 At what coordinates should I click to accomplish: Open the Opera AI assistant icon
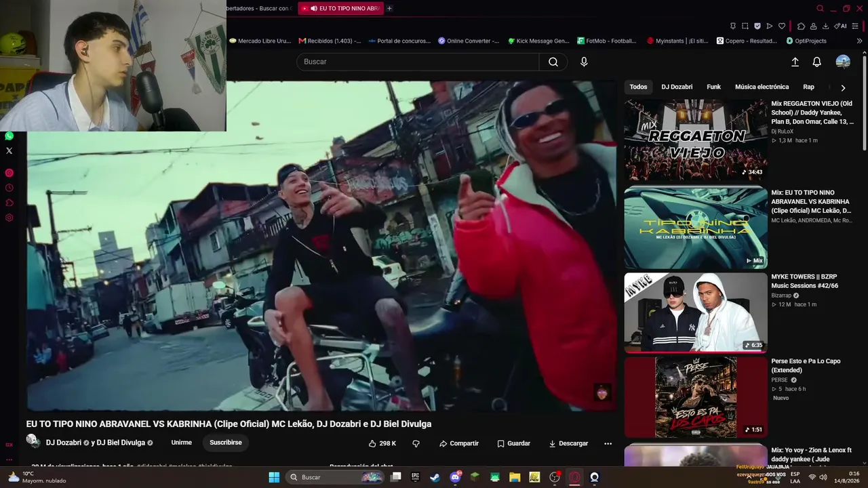[841, 26]
